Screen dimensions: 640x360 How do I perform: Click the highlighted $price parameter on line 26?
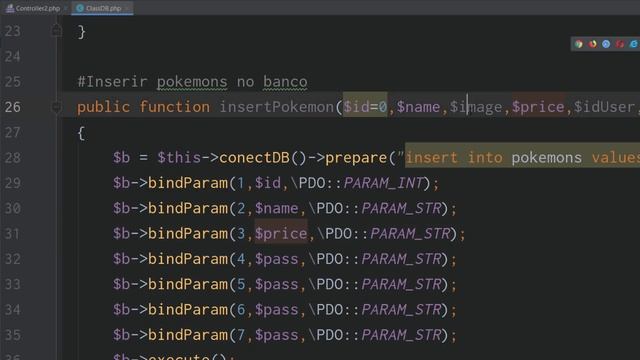[538, 107]
